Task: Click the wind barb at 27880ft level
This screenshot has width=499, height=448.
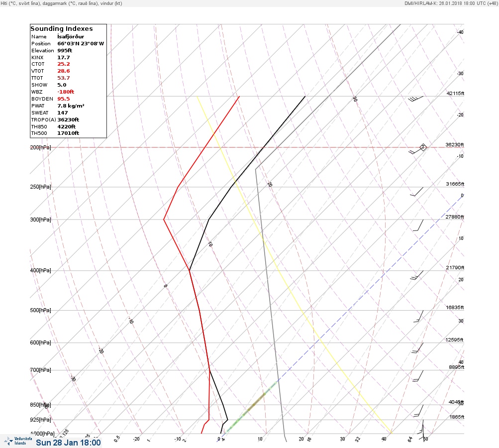Action: coord(418,225)
